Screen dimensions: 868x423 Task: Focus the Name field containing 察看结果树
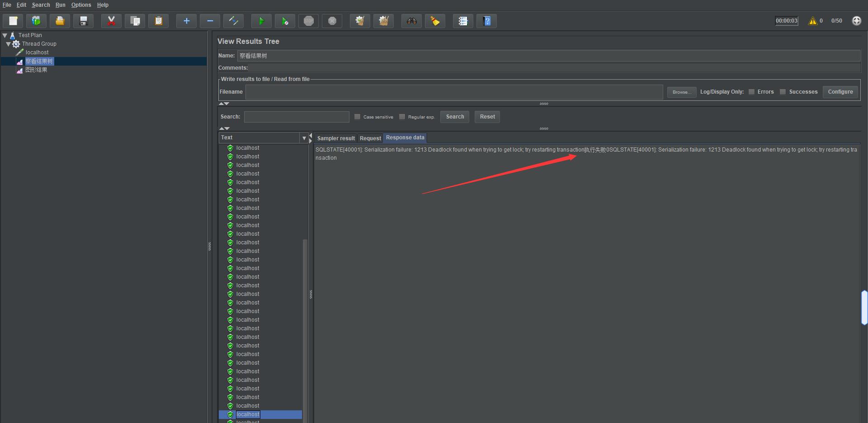549,56
